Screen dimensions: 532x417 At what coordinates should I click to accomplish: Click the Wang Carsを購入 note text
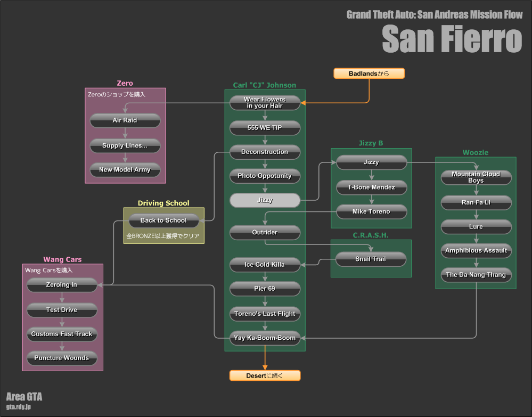(49, 270)
